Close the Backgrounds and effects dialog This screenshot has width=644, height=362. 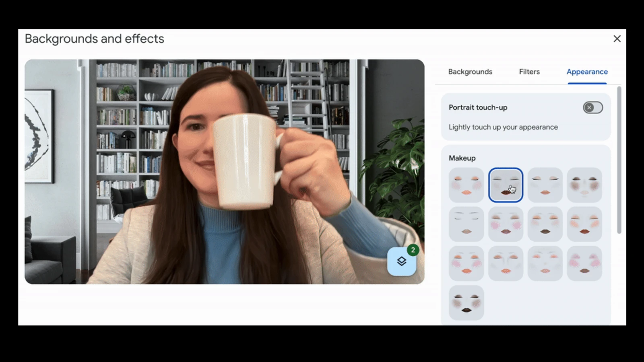click(x=617, y=39)
